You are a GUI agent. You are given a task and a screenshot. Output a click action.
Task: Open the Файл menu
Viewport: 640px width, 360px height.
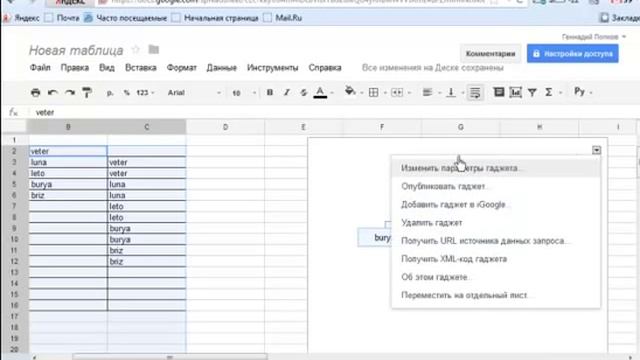coord(40,68)
